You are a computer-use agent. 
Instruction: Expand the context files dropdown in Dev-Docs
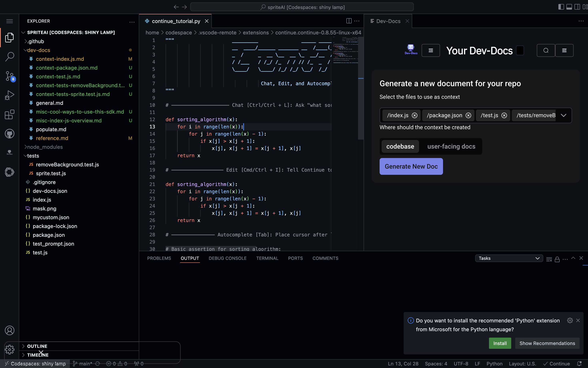[564, 115]
